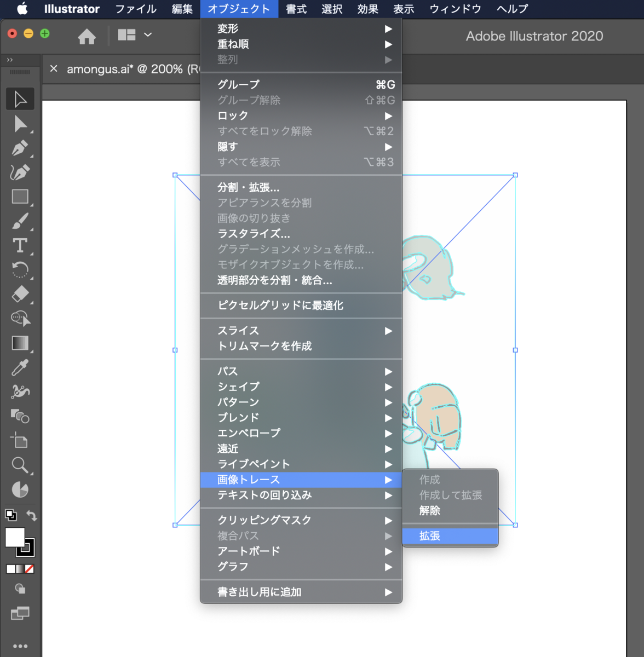Choose ラスタライズ... menu item
Screen dimensions: 644x657
(x=301, y=234)
